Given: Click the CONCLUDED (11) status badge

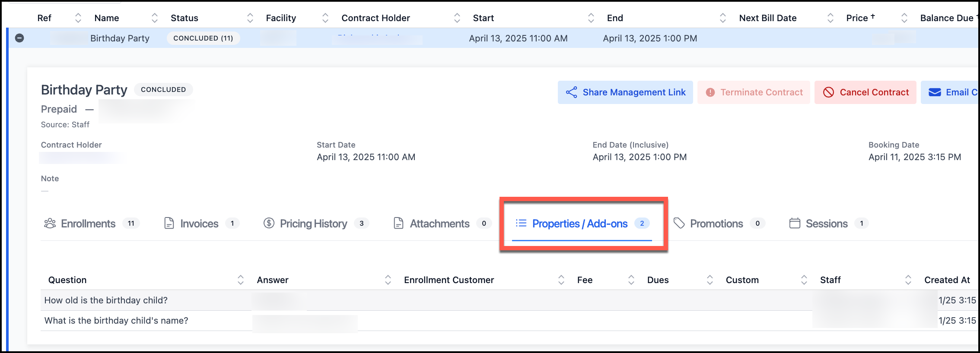Looking at the screenshot, I should tap(203, 38).
